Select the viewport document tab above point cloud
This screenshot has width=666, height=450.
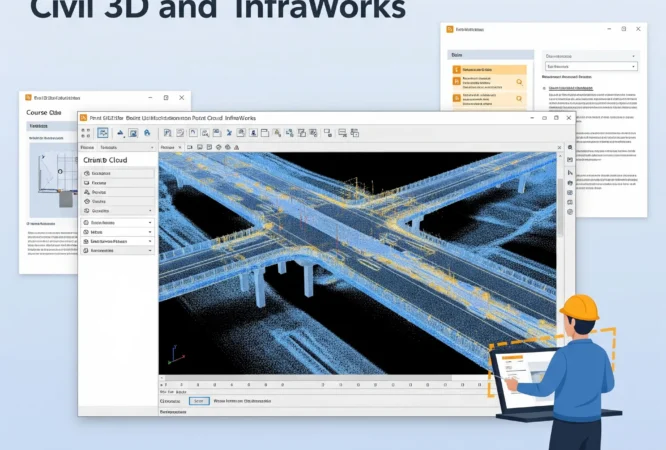(168, 147)
